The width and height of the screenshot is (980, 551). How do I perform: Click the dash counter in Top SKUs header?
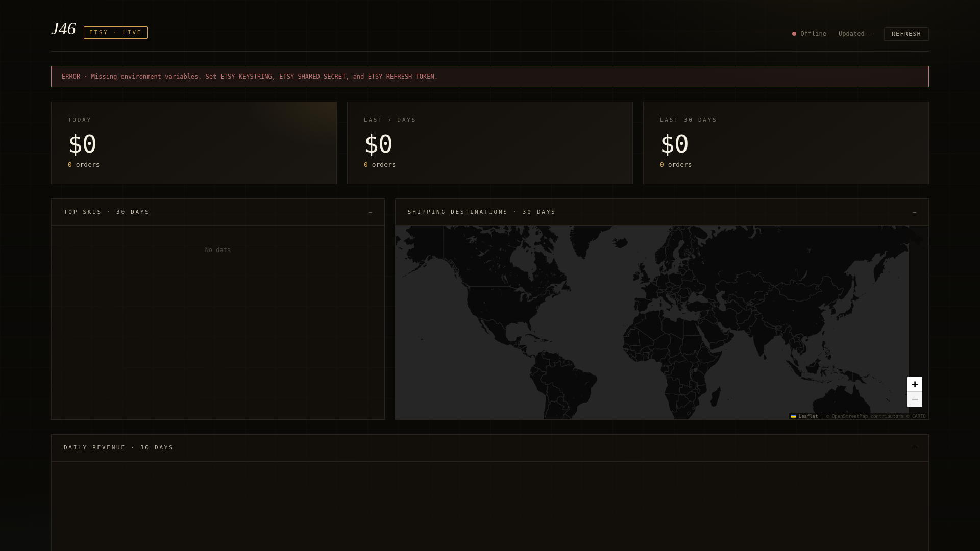371,212
